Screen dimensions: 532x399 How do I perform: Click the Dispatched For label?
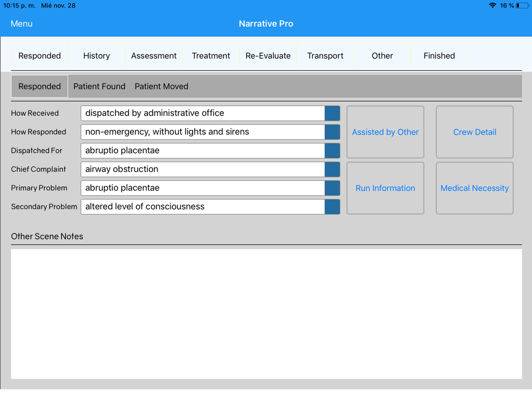pyautogui.click(x=36, y=151)
